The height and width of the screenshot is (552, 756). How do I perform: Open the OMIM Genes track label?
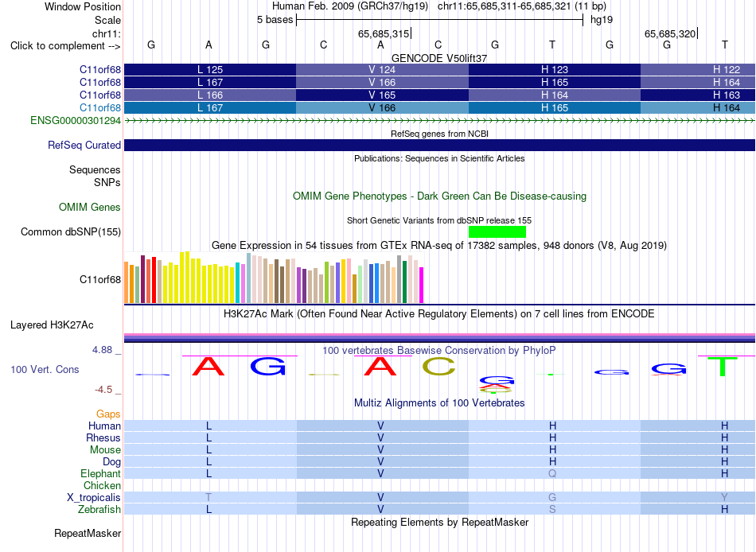click(x=89, y=208)
